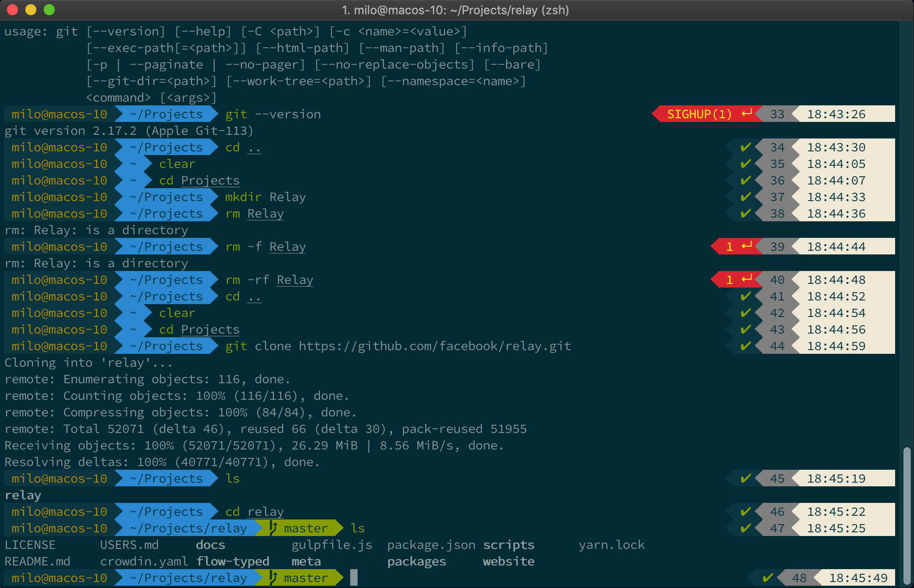Click the underlined Relay in rm -rf command

[x=295, y=280]
